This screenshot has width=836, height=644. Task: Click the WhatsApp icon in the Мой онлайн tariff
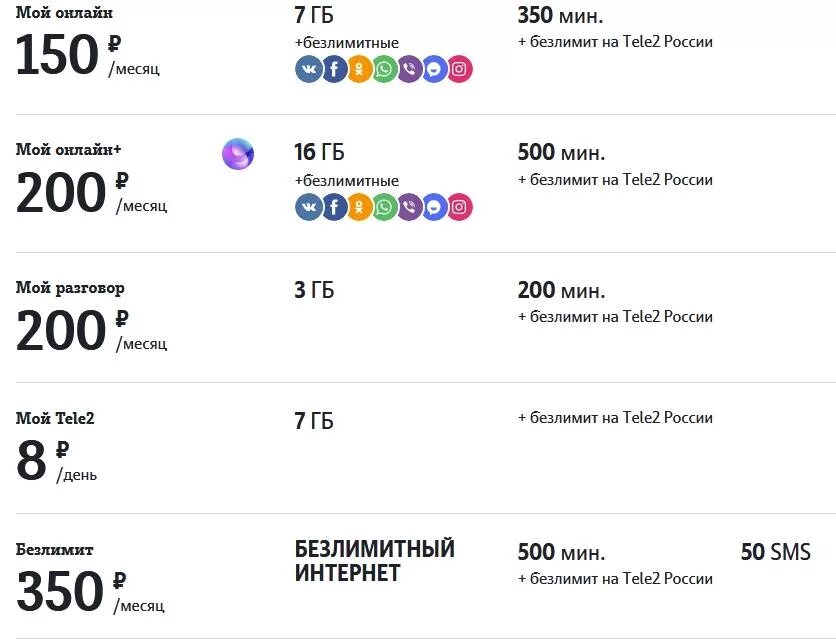pos(384,69)
